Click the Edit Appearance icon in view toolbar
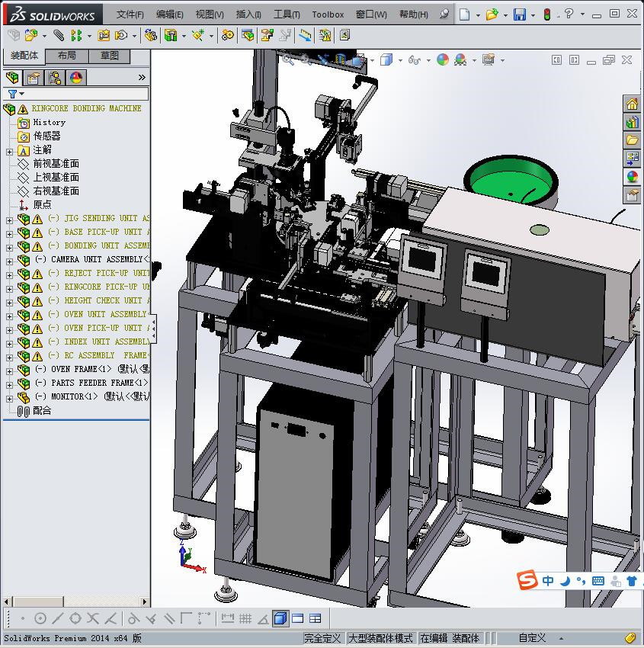The height and width of the screenshot is (648, 644). coord(443,59)
